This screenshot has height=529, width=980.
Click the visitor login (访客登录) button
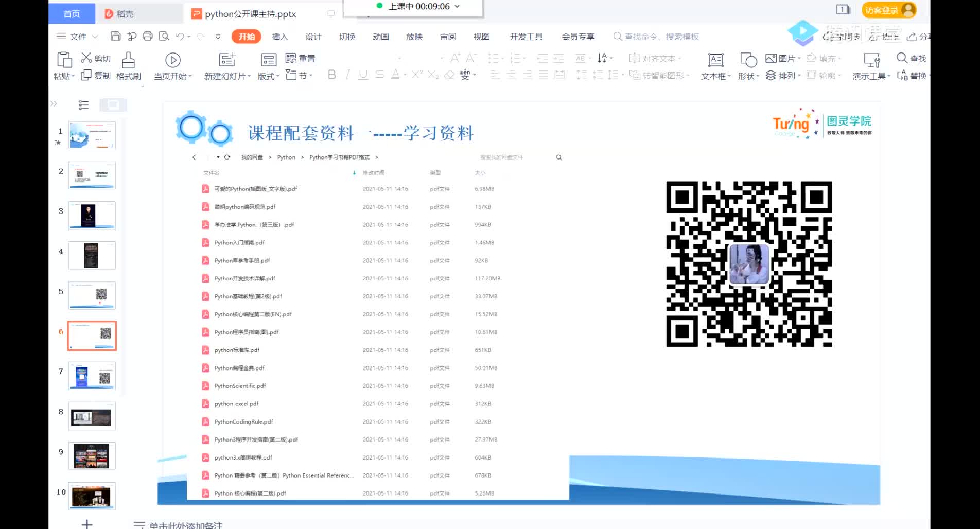coord(889,10)
